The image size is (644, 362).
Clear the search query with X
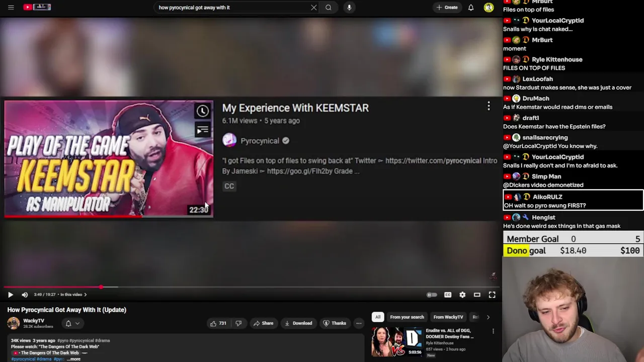[x=313, y=8]
